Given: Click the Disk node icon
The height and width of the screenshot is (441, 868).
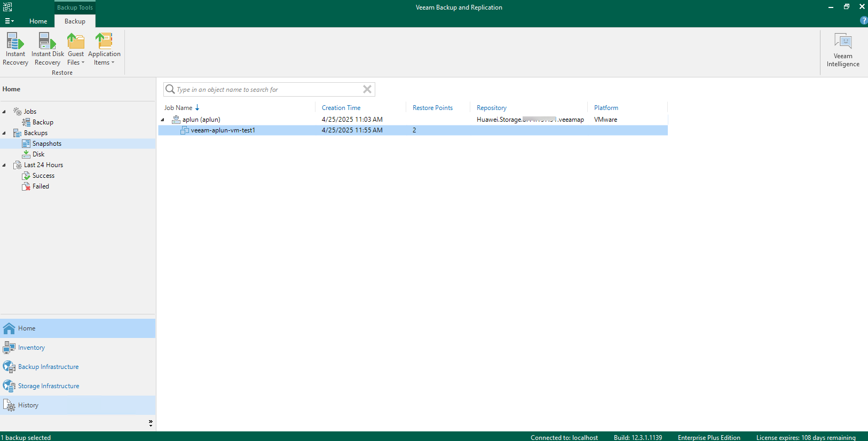Looking at the screenshot, I should coord(26,154).
